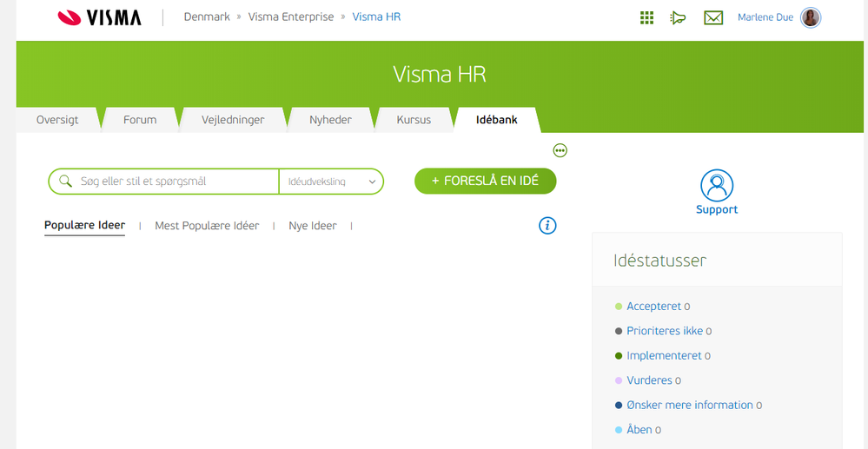Click Marlene Due's profile avatar
The height and width of the screenshot is (449, 868).
pos(811,17)
